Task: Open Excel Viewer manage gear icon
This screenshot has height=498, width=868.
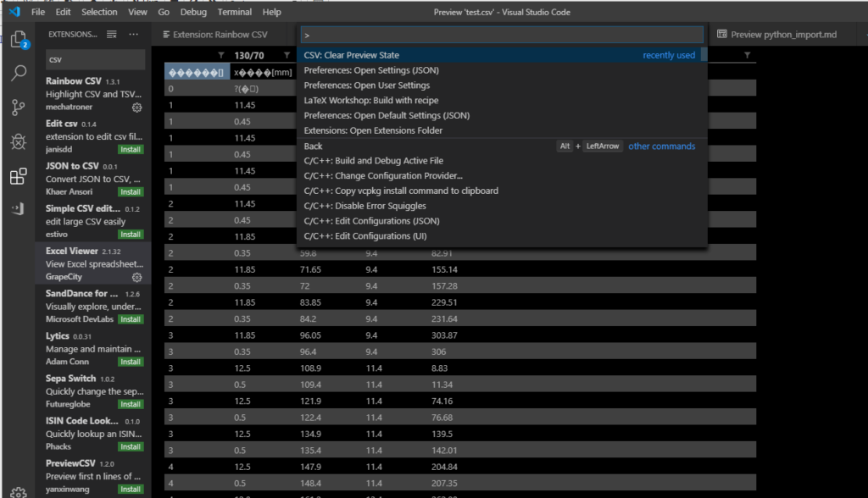Action: [x=136, y=277]
